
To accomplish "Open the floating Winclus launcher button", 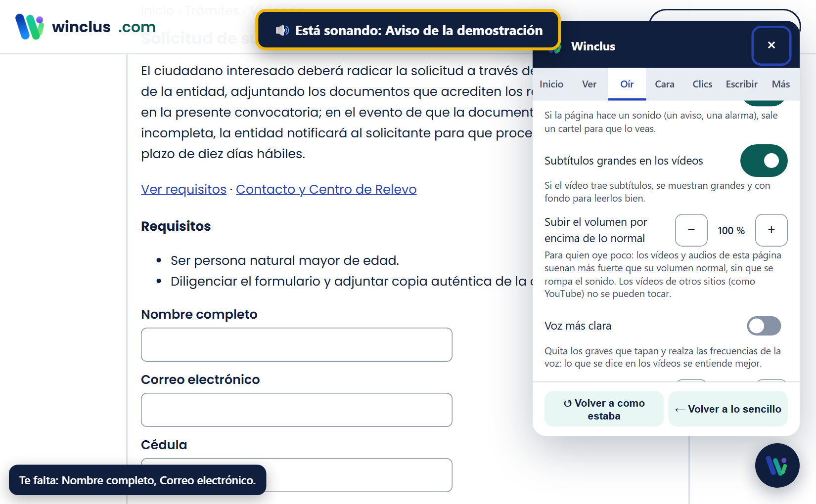I will [x=777, y=465].
